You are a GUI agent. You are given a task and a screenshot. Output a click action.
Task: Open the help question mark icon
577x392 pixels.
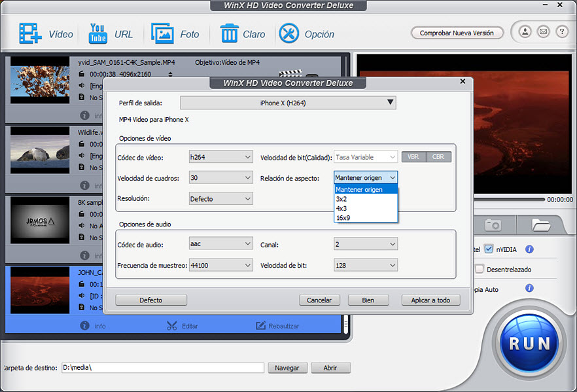(x=561, y=31)
